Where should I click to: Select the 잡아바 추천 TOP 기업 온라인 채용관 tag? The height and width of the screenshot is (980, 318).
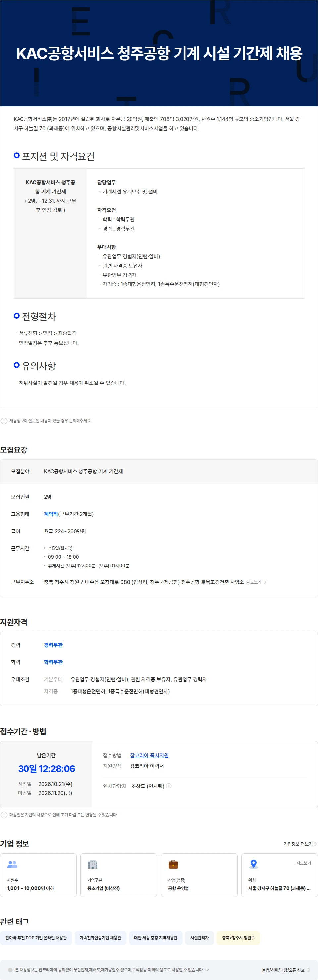[x=36, y=938]
